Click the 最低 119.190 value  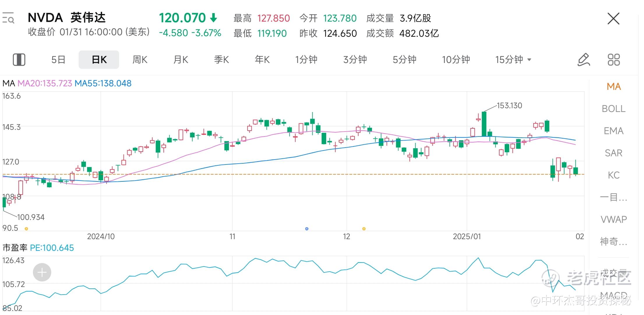click(x=272, y=34)
